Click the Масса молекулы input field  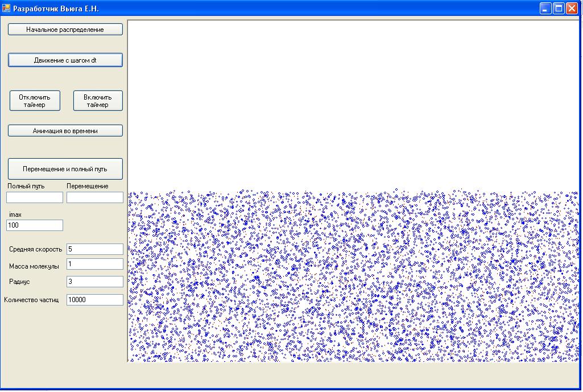pyautogui.click(x=94, y=264)
